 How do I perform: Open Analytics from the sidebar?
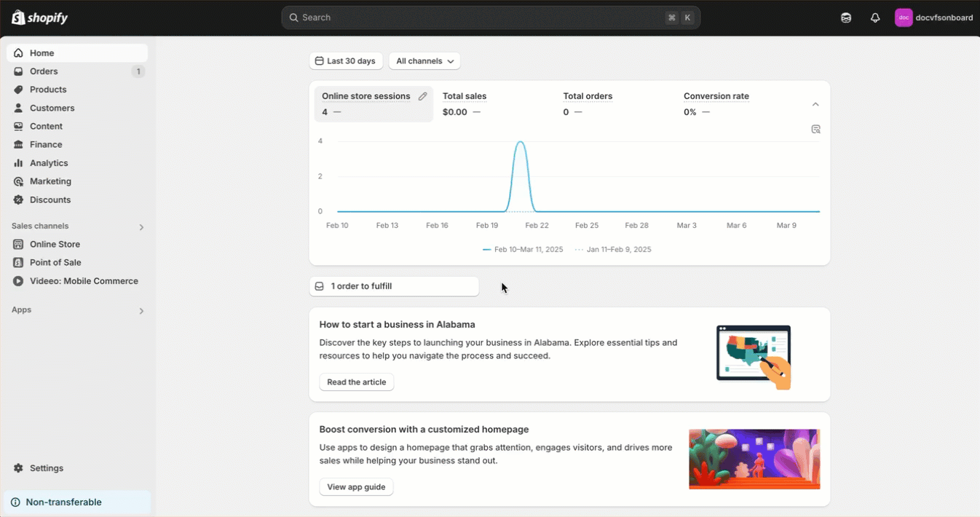click(x=49, y=163)
